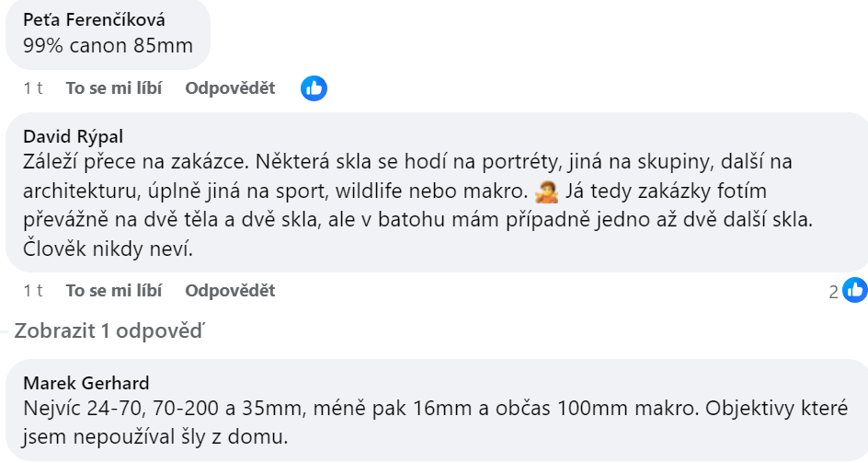Click "Záleží přece na zakázce" in David's comment
The width and height of the screenshot is (868, 463).
click(x=133, y=162)
